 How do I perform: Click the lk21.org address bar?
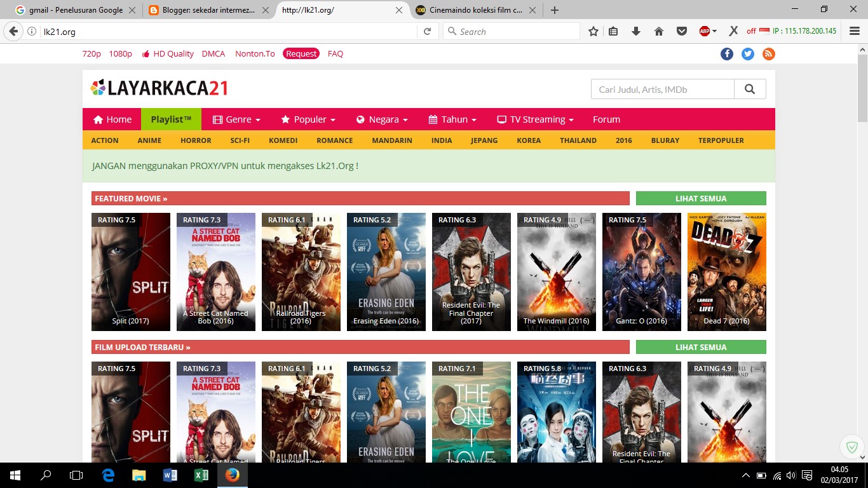click(x=229, y=31)
